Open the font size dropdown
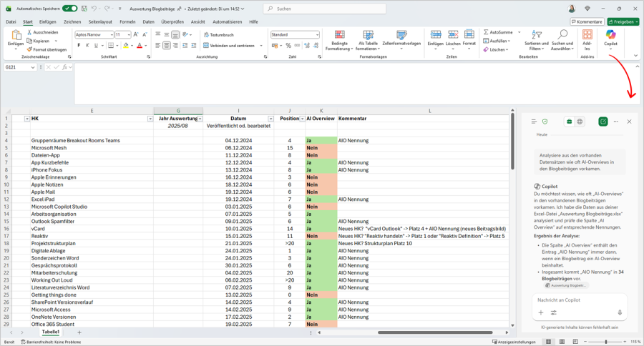The height and width of the screenshot is (346, 644). coord(129,35)
